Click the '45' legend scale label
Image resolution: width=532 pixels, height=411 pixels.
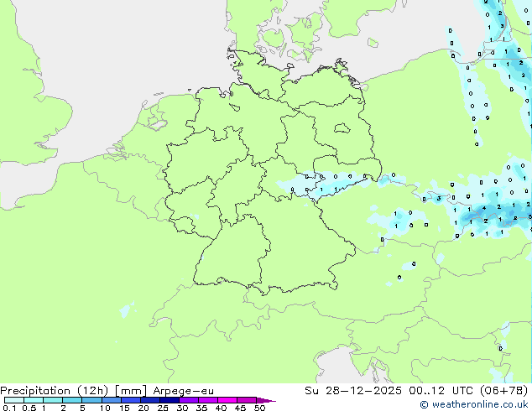click(x=240, y=408)
